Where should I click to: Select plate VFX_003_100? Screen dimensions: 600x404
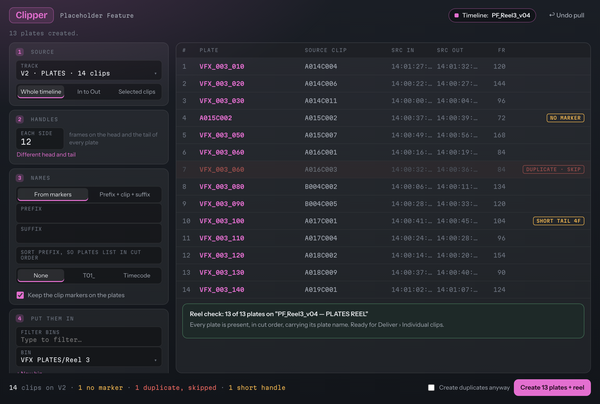tap(222, 221)
